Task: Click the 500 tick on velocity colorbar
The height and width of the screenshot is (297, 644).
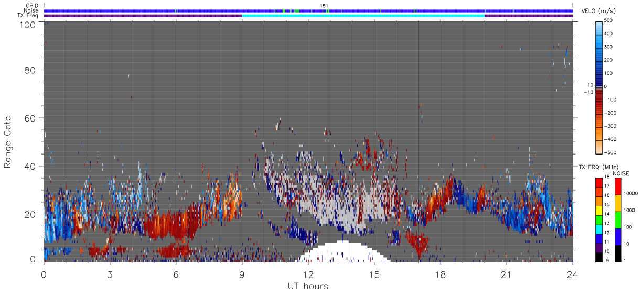Action: pos(608,20)
